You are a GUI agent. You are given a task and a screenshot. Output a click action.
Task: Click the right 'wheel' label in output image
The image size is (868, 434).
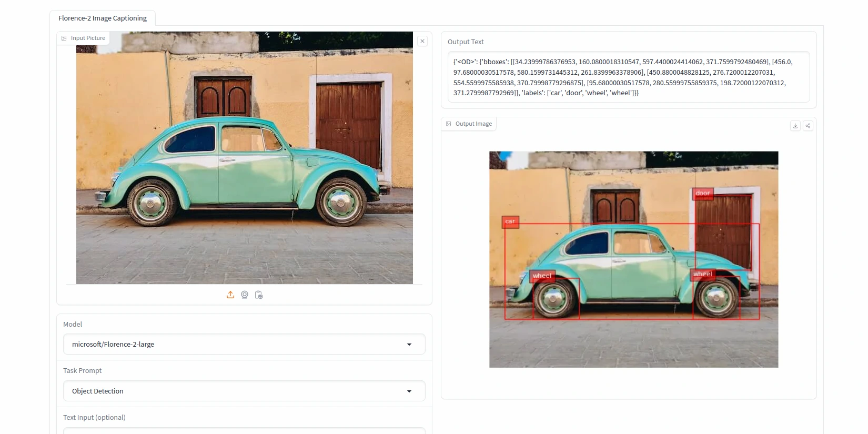pos(702,274)
